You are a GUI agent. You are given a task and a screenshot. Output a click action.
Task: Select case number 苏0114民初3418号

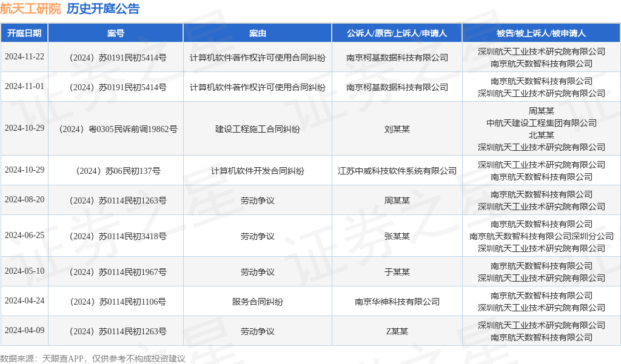click(x=118, y=236)
